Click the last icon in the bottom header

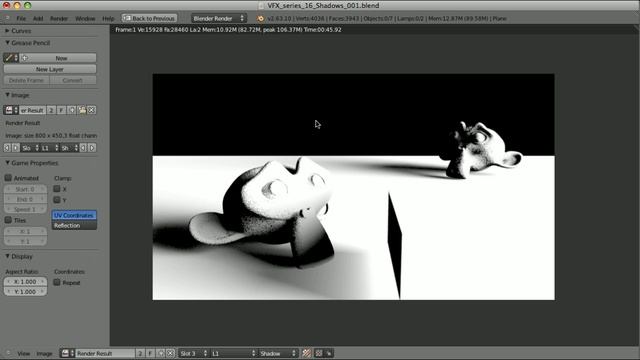click(329, 353)
